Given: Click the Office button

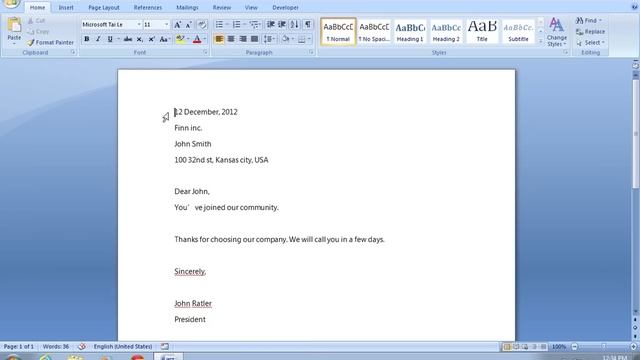Looking at the screenshot, I should click(11, 3).
